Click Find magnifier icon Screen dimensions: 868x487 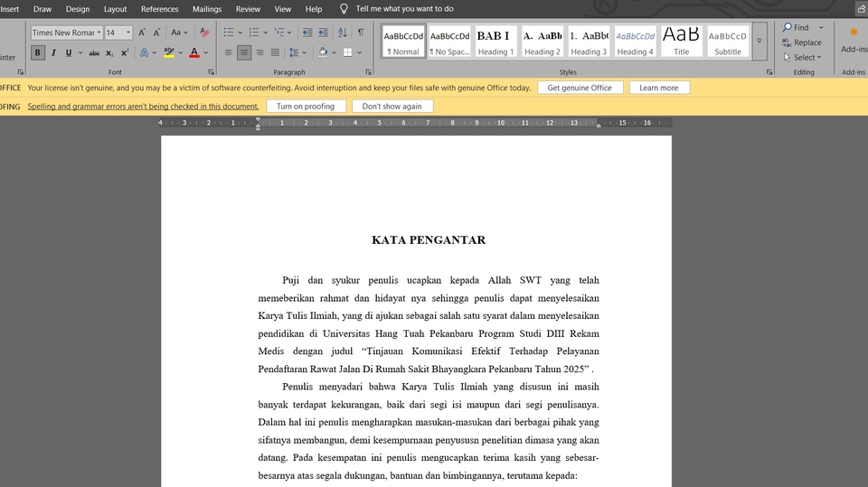pos(788,27)
